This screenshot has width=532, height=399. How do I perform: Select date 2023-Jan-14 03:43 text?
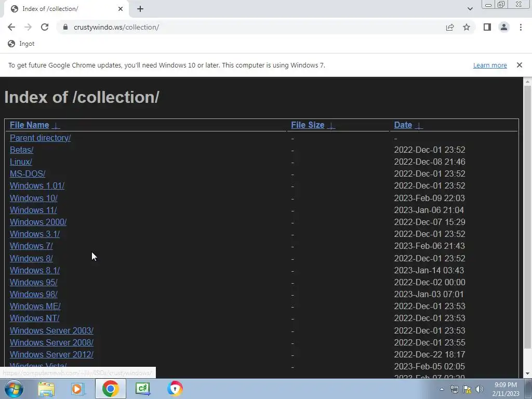(429, 270)
